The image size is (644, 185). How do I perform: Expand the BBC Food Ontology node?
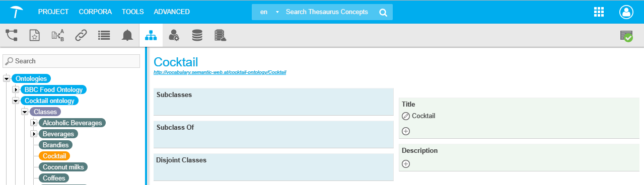tap(16, 90)
